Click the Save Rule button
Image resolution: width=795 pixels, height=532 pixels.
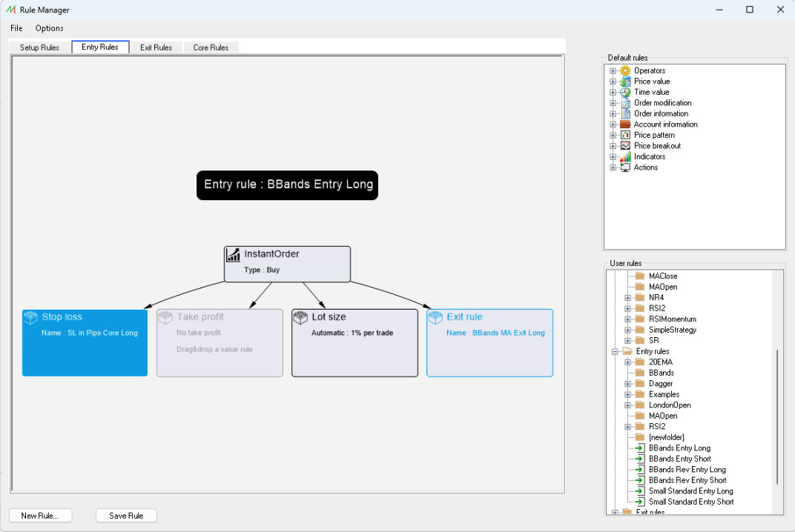click(126, 516)
